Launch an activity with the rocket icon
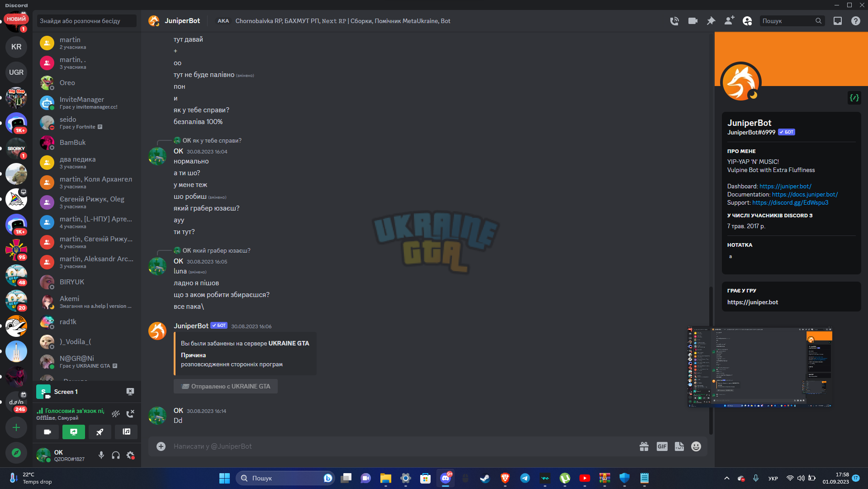868x489 pixels. [100, 432]
